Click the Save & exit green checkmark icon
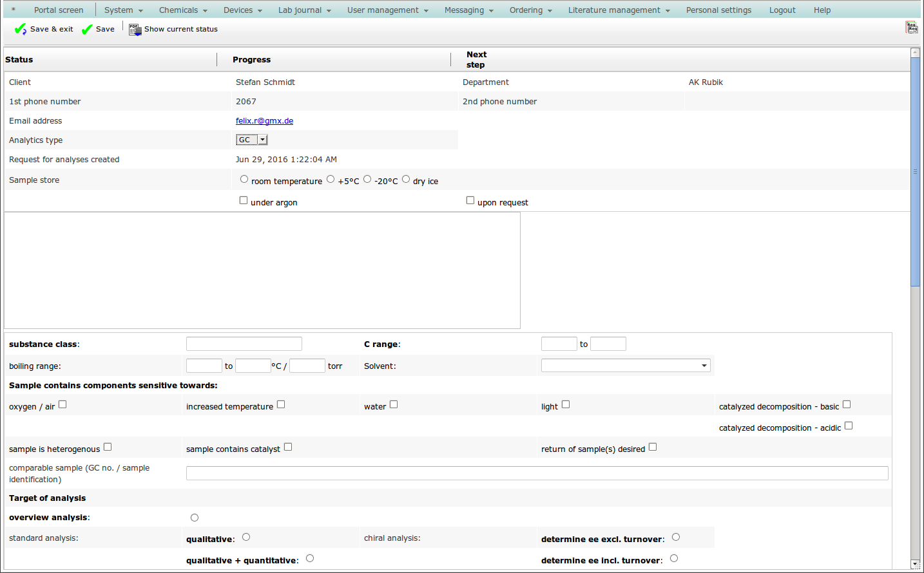Viewport: 924px width, 573px height. 21,29
